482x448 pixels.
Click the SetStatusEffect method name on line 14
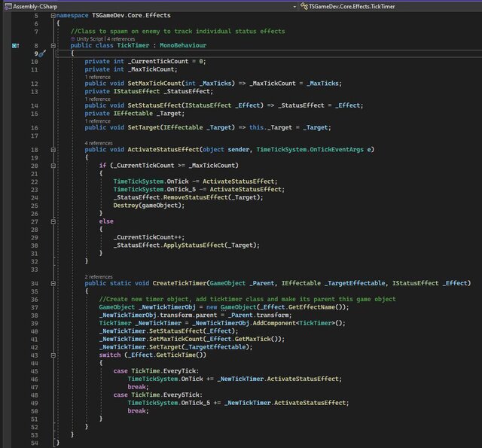(154, 105)
